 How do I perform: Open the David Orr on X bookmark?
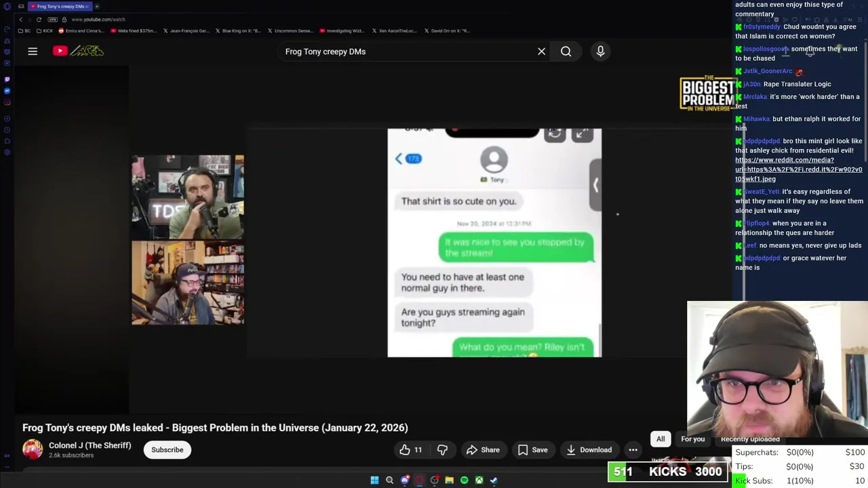446,30
